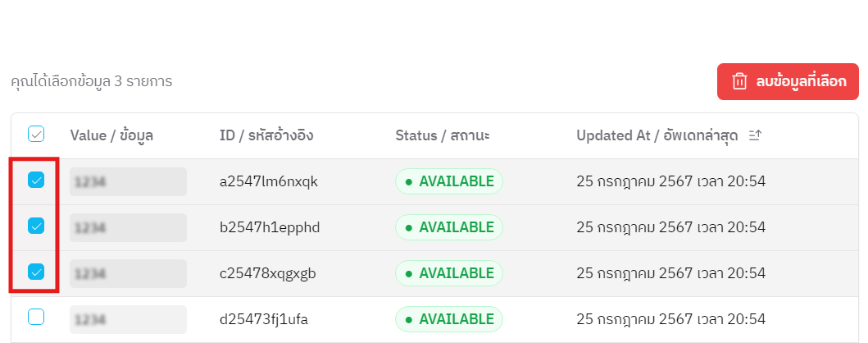This screenshot has width=868, height=343.
Task: Click the blurred value in row d25473fj1ufa
Action: pyautogui.click(x=128, y=318)
